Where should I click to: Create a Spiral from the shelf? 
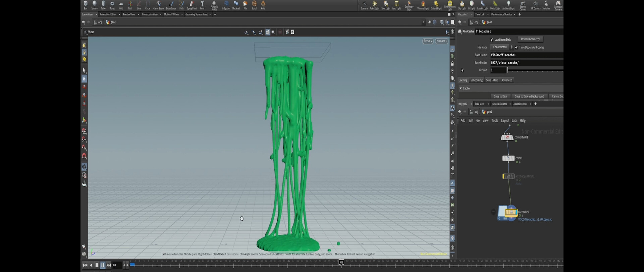(254, 5)
